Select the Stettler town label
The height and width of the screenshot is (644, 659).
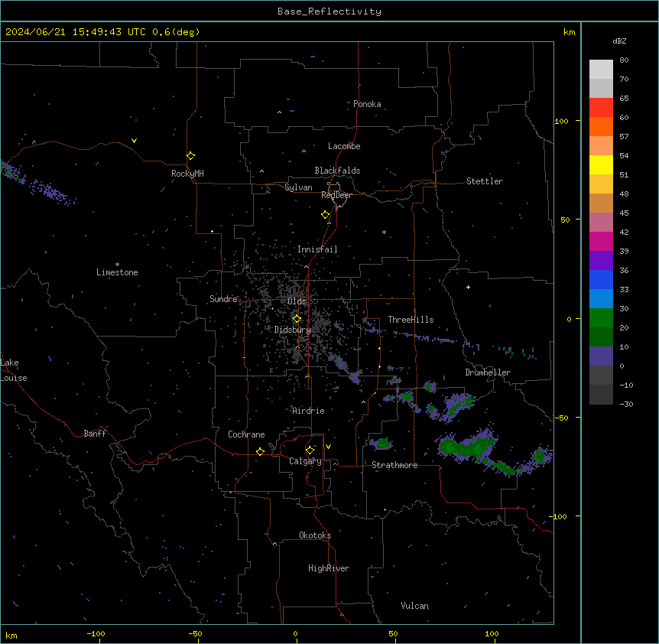coord(485,181)
